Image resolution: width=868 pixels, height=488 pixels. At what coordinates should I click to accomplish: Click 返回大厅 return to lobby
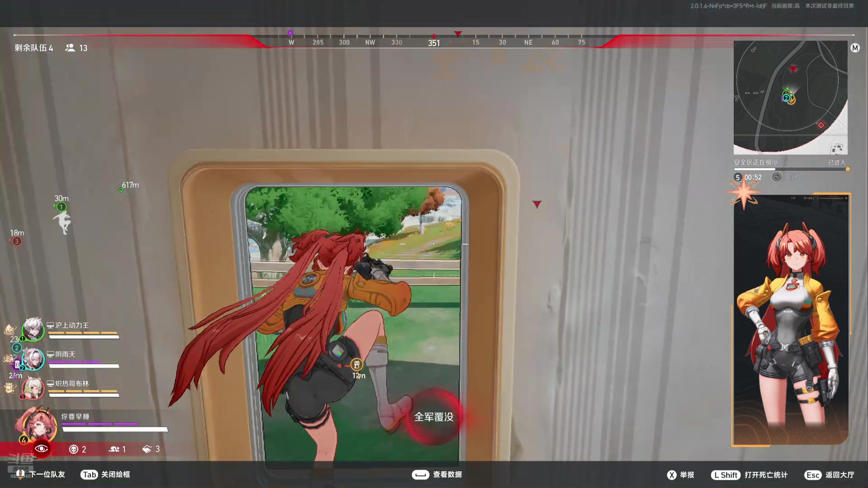pos(840,475)
